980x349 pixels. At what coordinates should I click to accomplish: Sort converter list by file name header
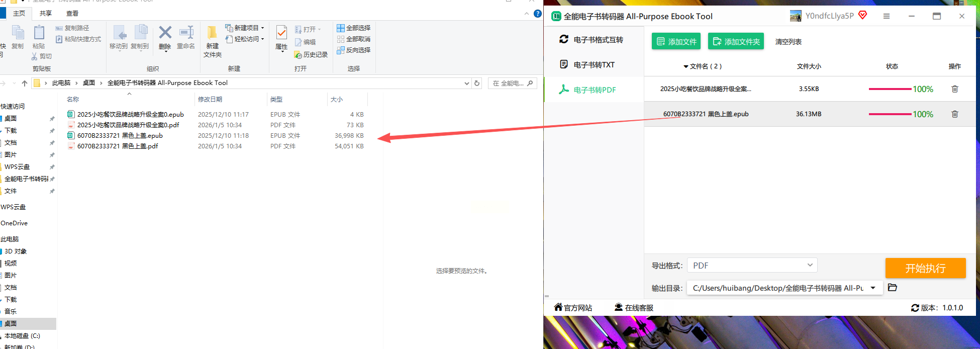pyautogui.click(x=703, y=66)
